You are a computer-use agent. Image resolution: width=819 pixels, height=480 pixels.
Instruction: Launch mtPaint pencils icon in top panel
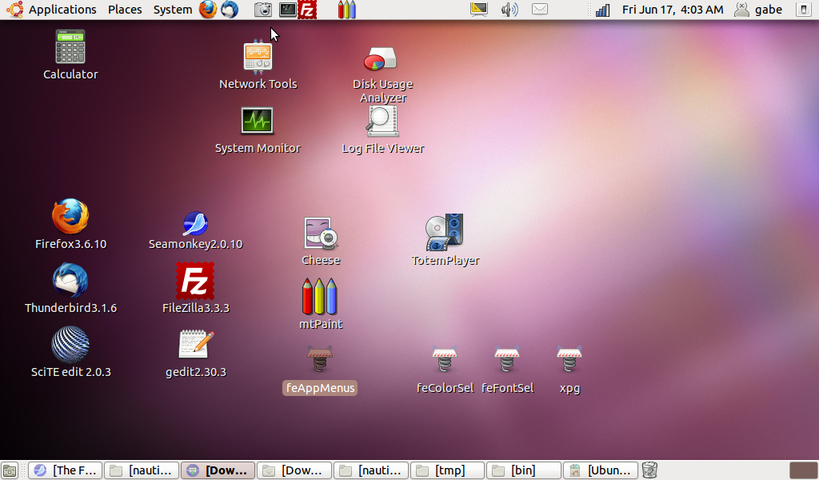346,9
